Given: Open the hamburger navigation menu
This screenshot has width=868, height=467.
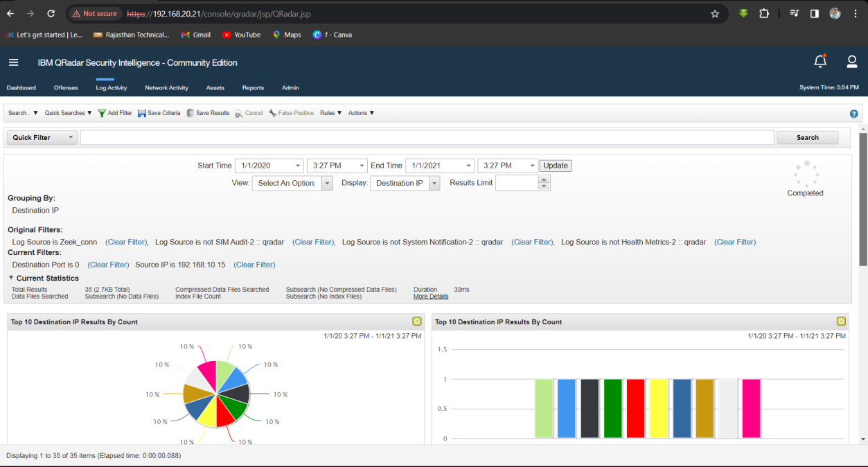Looking at the screenshot, I should click(13, 62).
